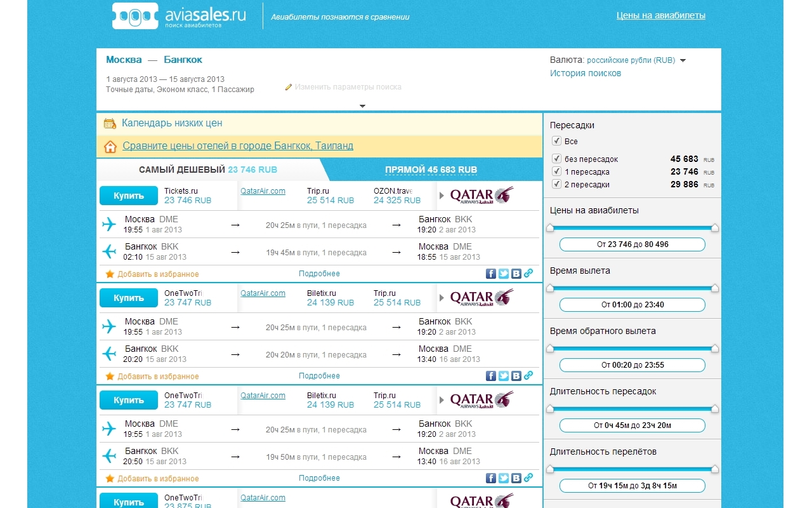
Task: Tweet the 20:20 Bangkok return ticket
Action: pos(504,376)
